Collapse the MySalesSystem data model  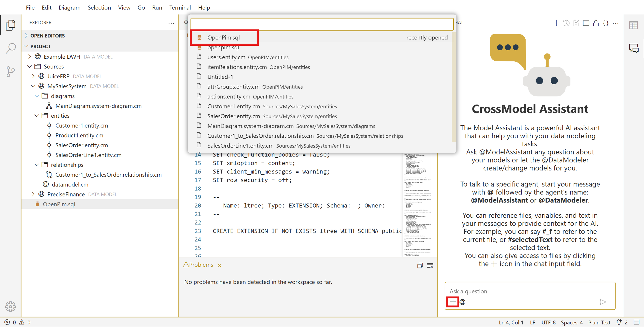[x=33, y=86]
